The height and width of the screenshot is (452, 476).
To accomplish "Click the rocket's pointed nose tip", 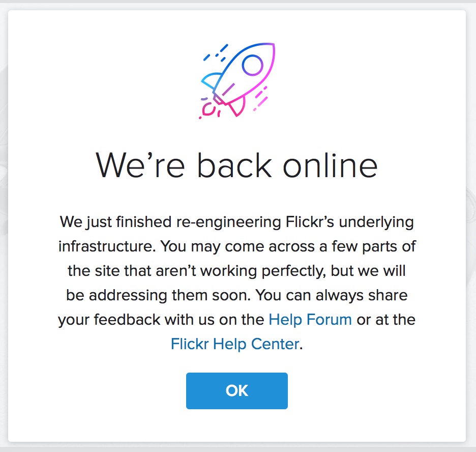I will (x=272, y=46).
